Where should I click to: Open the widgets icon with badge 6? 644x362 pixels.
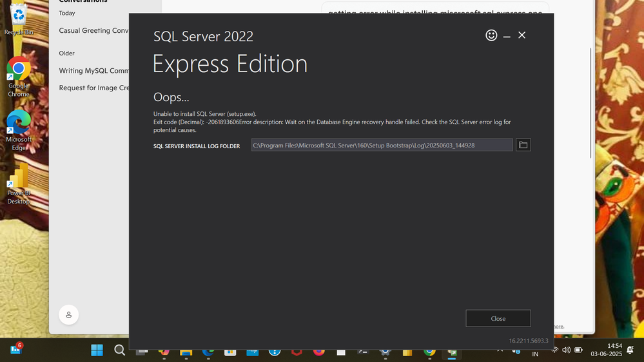point(16,349)
